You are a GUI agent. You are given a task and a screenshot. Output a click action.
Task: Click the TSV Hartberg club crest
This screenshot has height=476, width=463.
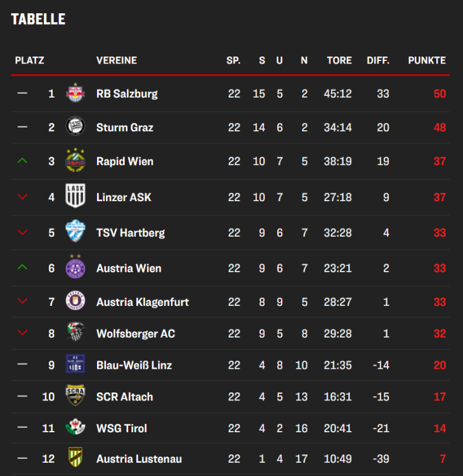click(75, 231)
